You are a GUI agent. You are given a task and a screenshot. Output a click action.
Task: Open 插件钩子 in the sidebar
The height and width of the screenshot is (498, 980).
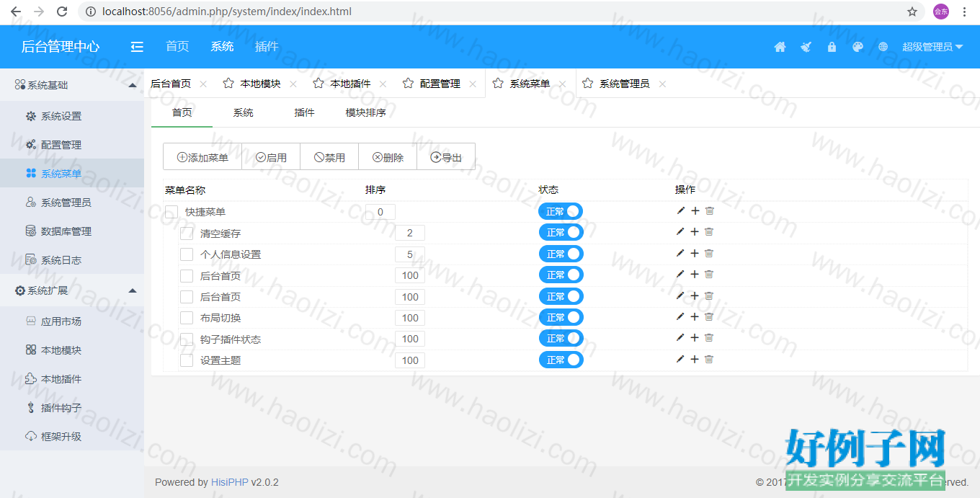click(72, 408)
